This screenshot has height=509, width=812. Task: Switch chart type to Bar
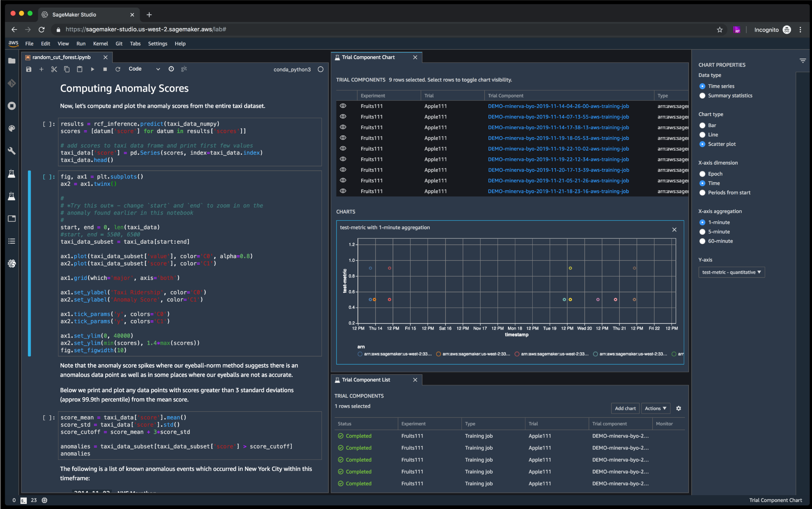(702, 125)
